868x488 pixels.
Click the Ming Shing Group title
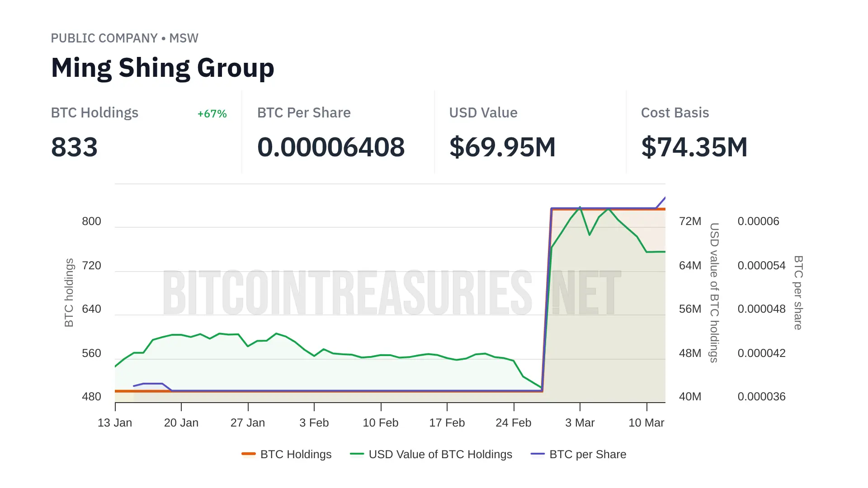point(163,68)
